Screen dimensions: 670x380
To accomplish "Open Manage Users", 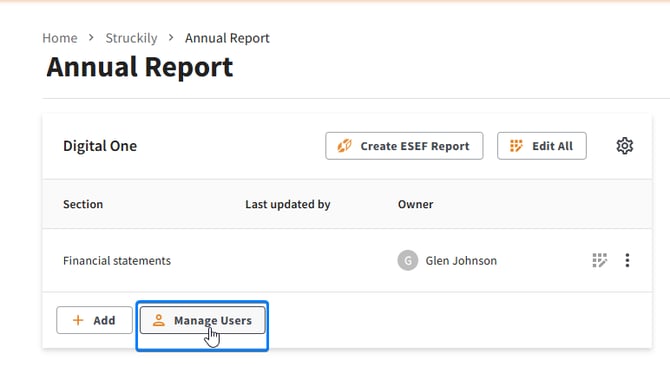I will coord(203,320).
